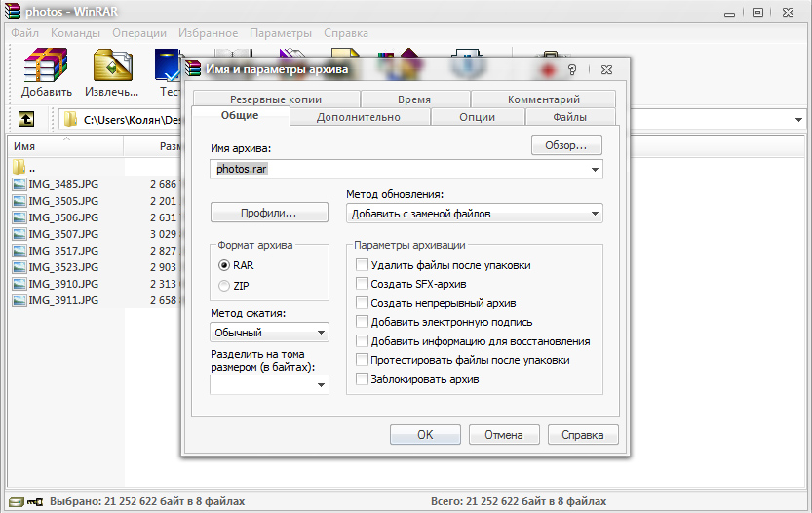
Task: Click the Добавить toolbar icon
Action: coord(46,65)
